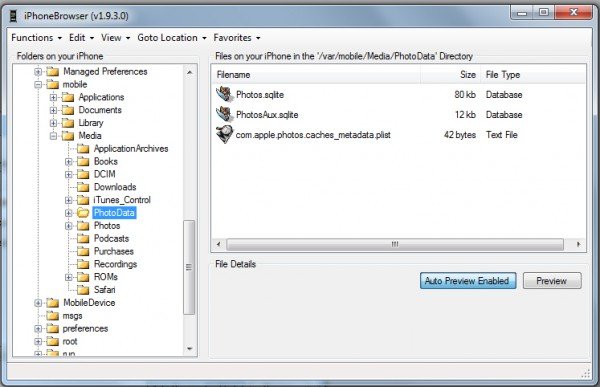Select the Photos.sqlite filename

(x=260, y=95)
